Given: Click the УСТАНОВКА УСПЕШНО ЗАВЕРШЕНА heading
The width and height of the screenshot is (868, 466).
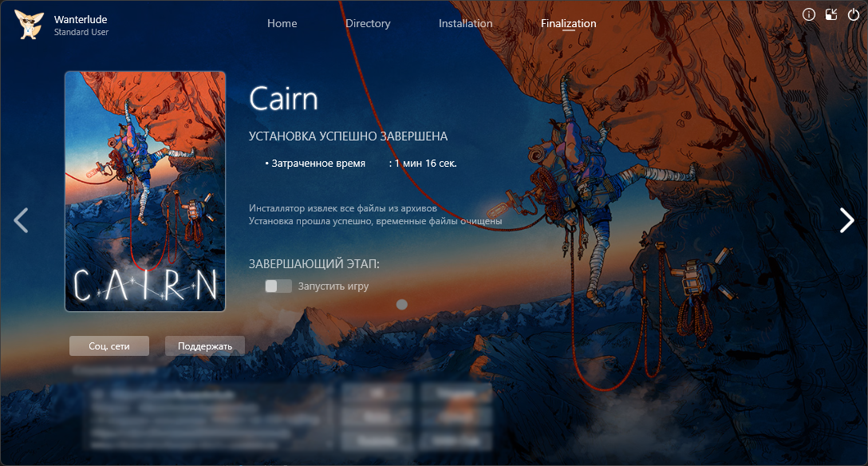Looking at the screenshot, I should [348, 136].
